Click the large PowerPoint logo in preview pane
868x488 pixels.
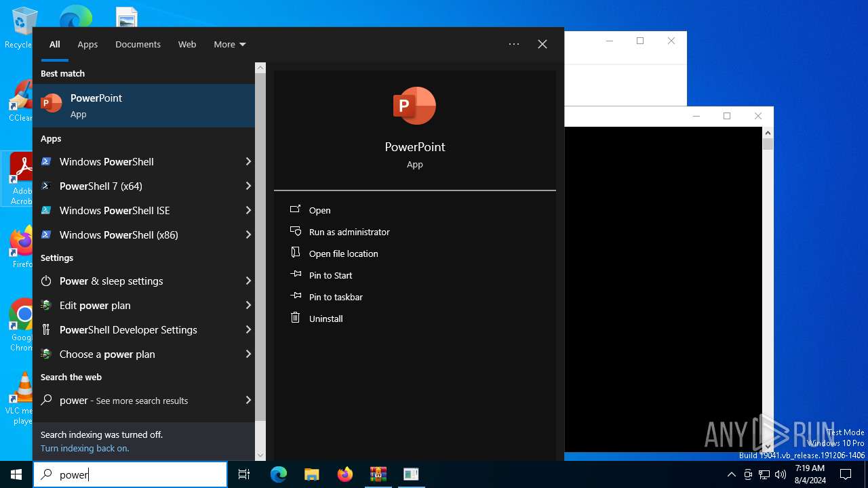414,106
